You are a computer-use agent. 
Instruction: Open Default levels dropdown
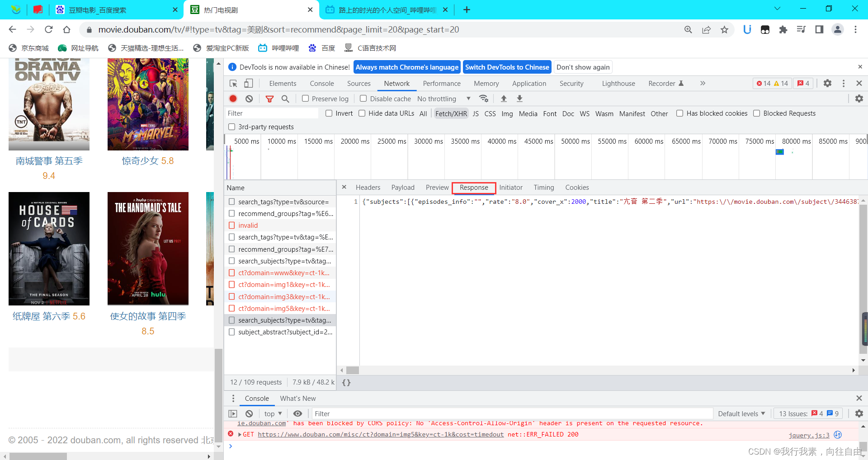741,413
